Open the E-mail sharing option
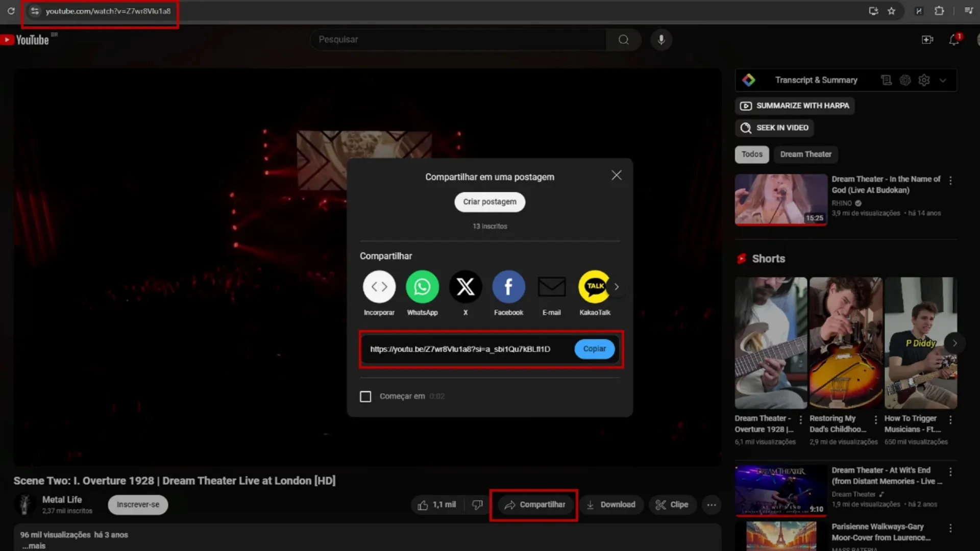The width and height of the screenshot is (980, 551). pos(551,286)
